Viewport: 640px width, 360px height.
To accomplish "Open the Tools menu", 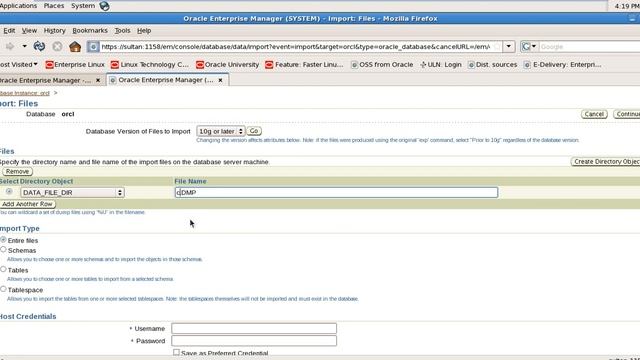I will pos(122,31).
